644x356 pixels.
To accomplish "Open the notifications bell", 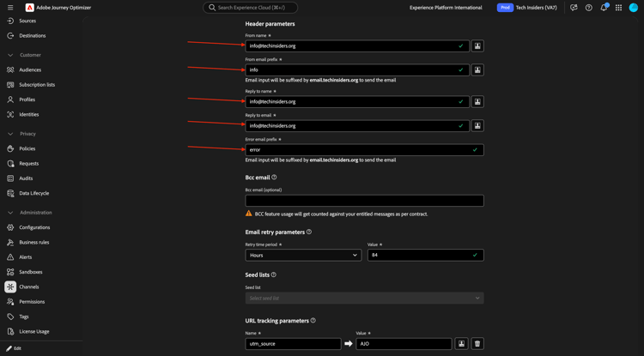I will pyautogui.click(x=604, y=8).
